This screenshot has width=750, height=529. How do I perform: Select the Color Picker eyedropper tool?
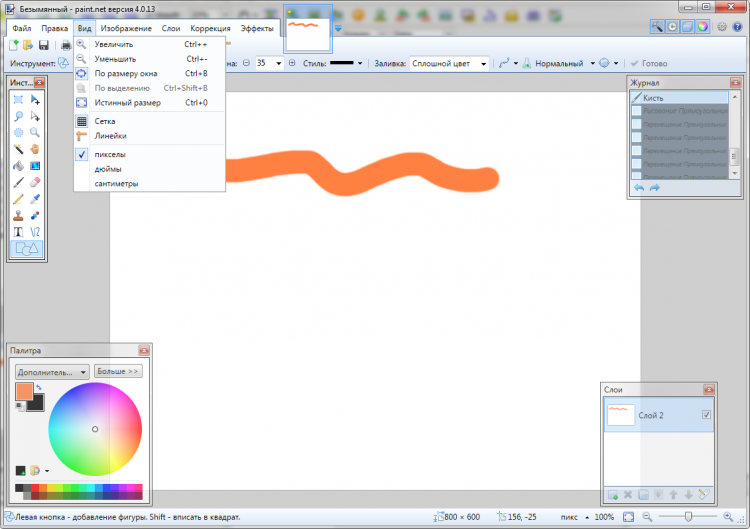coord(35,199)
